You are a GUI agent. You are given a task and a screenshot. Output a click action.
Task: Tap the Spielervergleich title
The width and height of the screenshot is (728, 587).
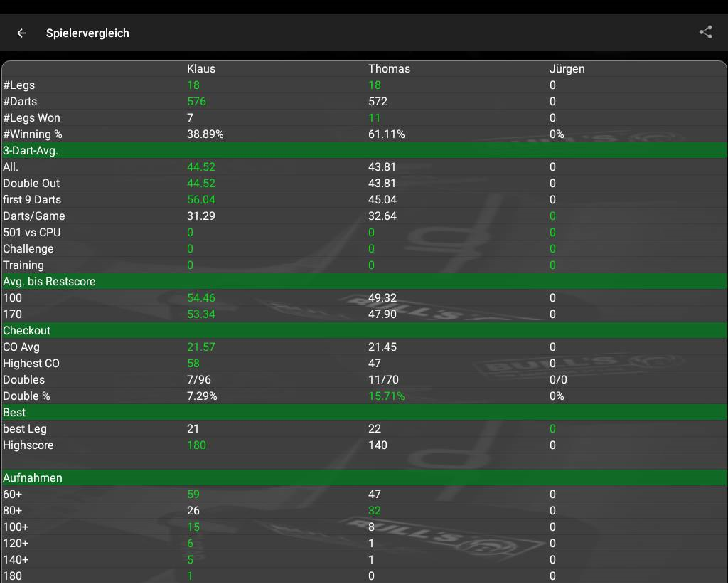87,33
